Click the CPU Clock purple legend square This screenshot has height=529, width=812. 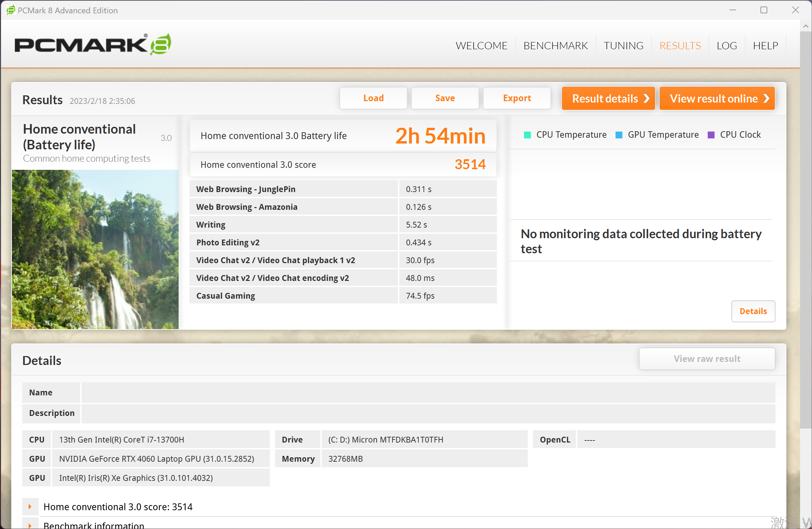(x=711, y=135)
